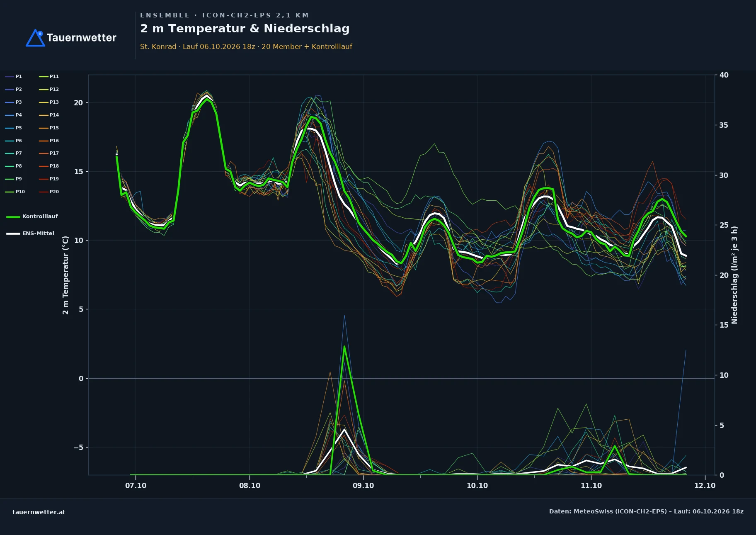Click the 11.10 date tick label

click(x=591, y=486)
